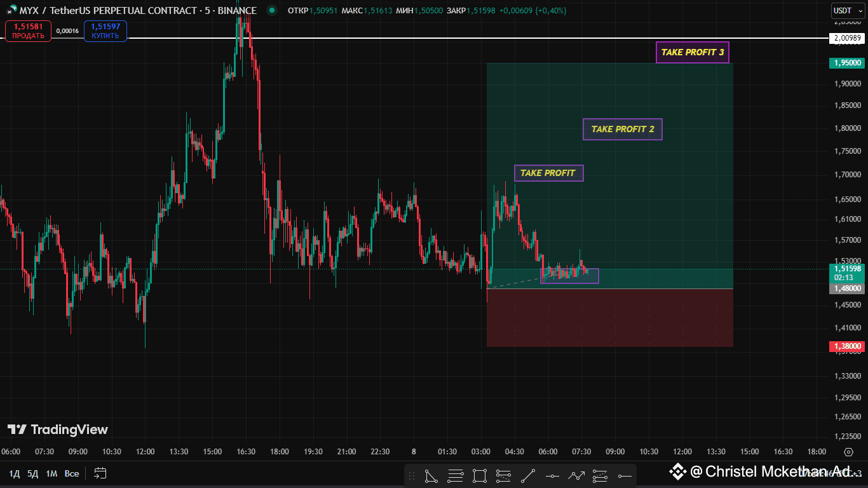Click the green market status dot
Image resolution: width=868 pixels, height=488 pixels.
[x=272, y=10]
